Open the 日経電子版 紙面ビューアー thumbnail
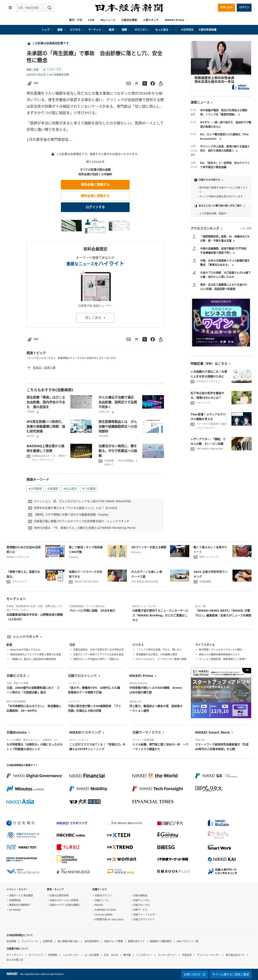The image size is (258, 980). click(95, 286)
